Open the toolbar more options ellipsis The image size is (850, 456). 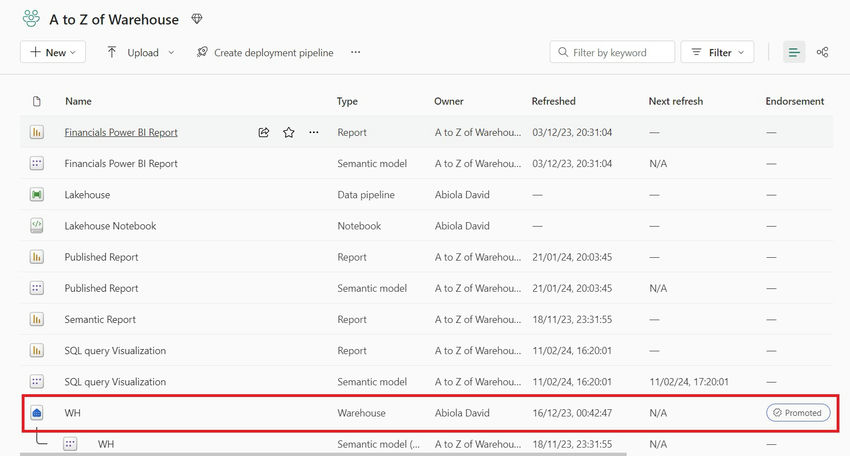coord(355,52)
